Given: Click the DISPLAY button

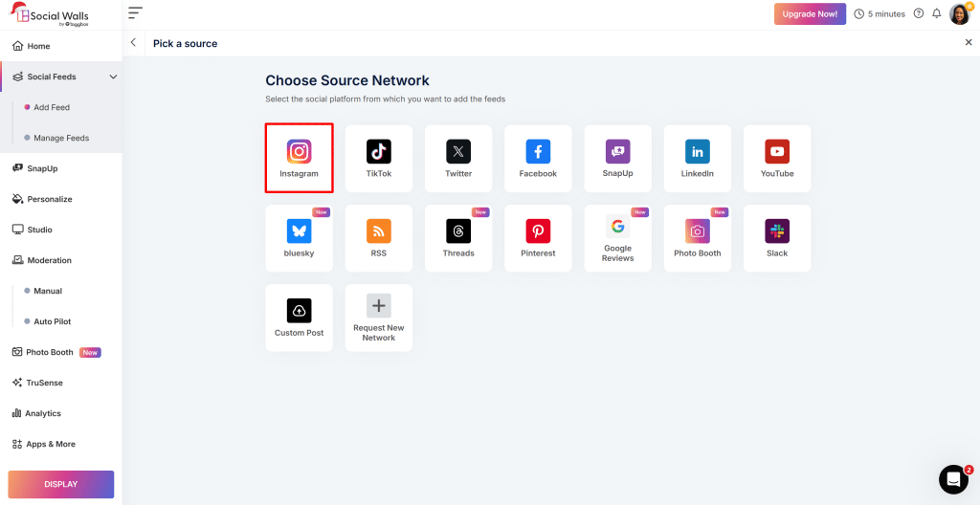Looking at the screenshot, I should click(x=61, y=484).
